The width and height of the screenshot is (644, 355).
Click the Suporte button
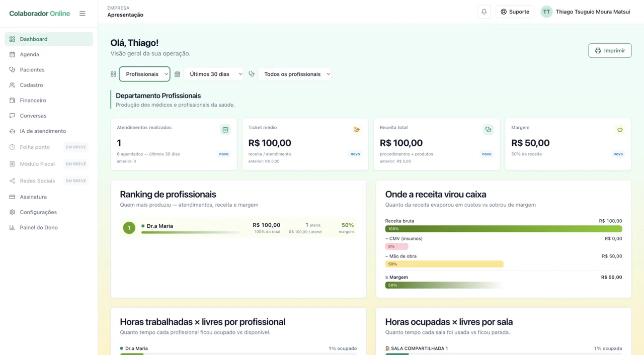coord(515,12)
